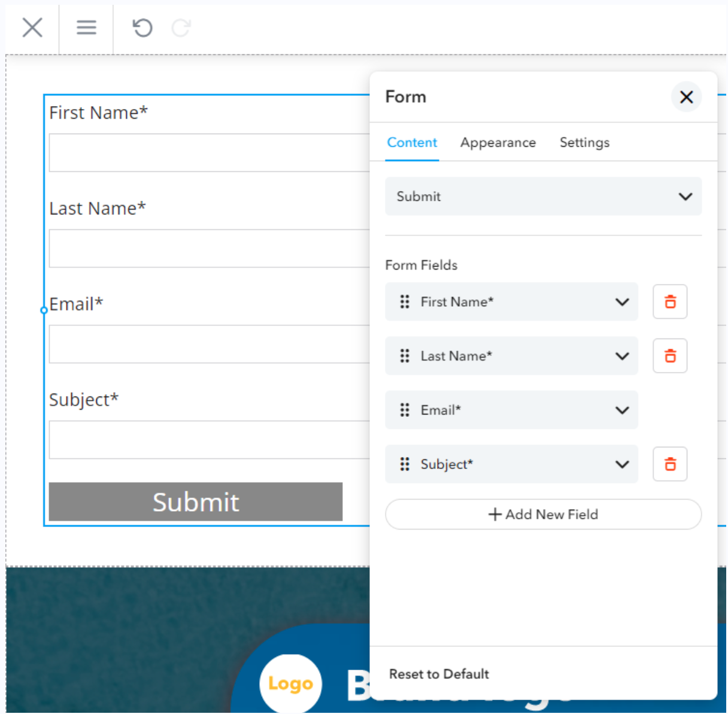Click the redo arrow icon
Image resolution: width=728 pixels, height=714 pixels.
coord(181,28)
